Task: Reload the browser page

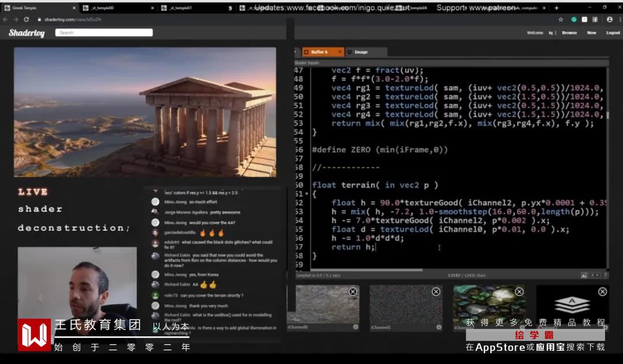Action: tap(26, 20)
